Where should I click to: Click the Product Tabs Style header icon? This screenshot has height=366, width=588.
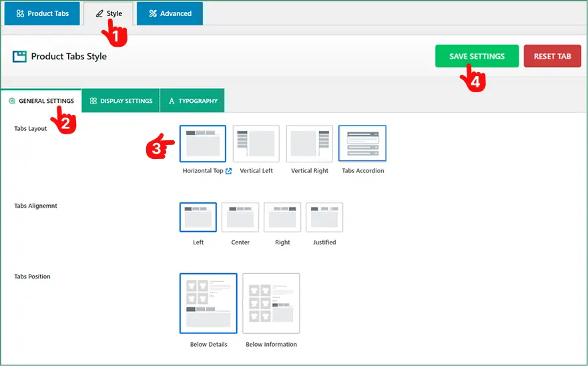[19, 57]
